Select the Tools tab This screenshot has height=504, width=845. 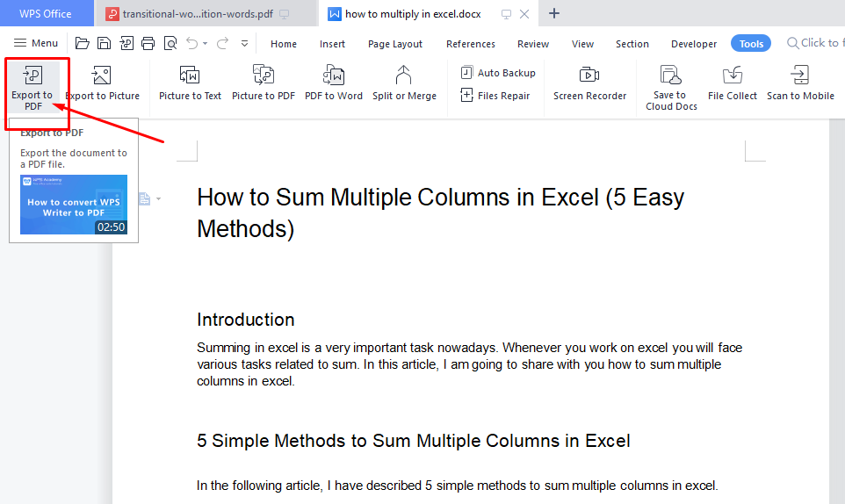[751, 44]
